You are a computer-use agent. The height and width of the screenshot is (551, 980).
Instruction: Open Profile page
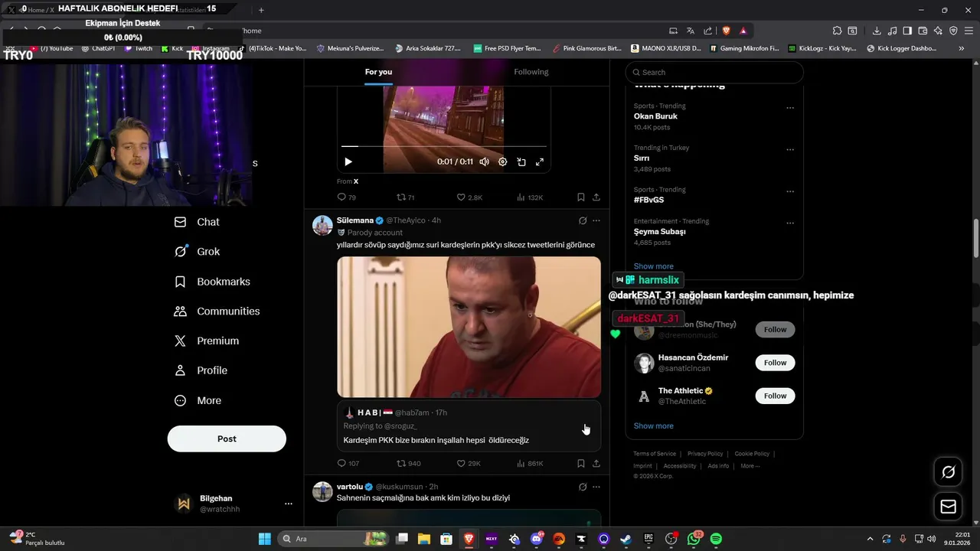(201, 370)
